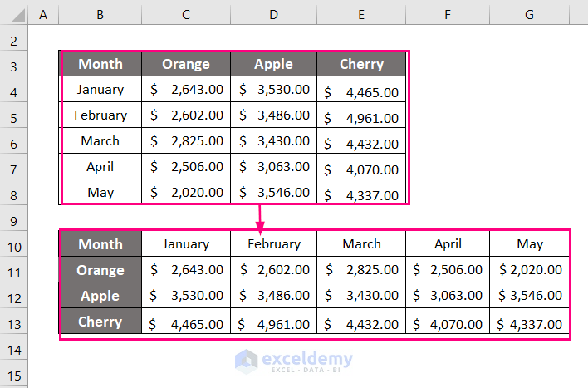Select the February cell in column B
This screenshot has height=388, width=588.
(100, 115)
